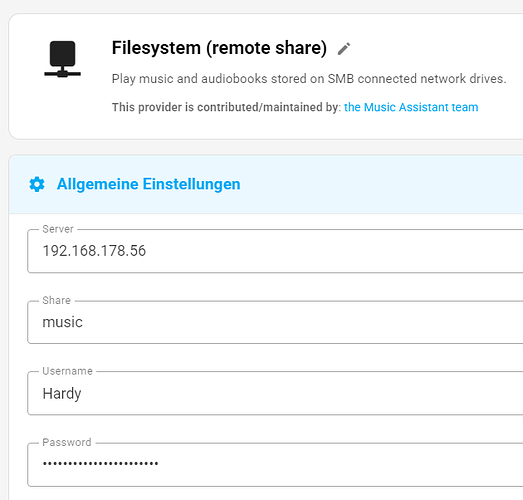Click the Filesystem (remote share) title text
Viewport: 523px width, 500px height.
tap(219, 48)
